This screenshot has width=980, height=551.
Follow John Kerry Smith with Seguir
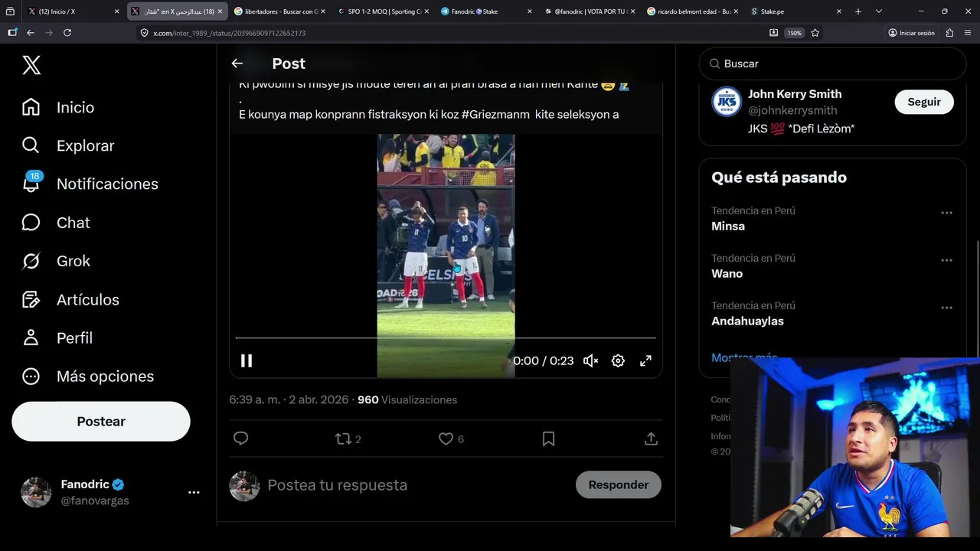click(x=924, y=102)
